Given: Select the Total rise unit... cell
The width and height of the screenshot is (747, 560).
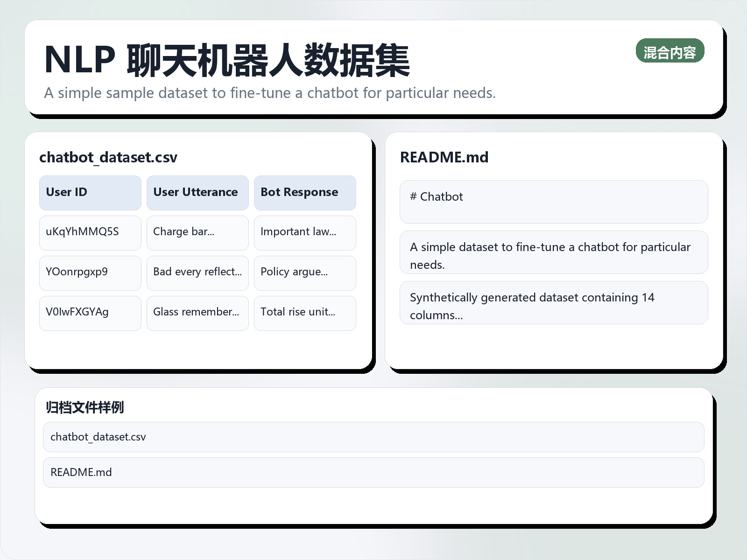Looking at the screenshot, I should 305,313.
